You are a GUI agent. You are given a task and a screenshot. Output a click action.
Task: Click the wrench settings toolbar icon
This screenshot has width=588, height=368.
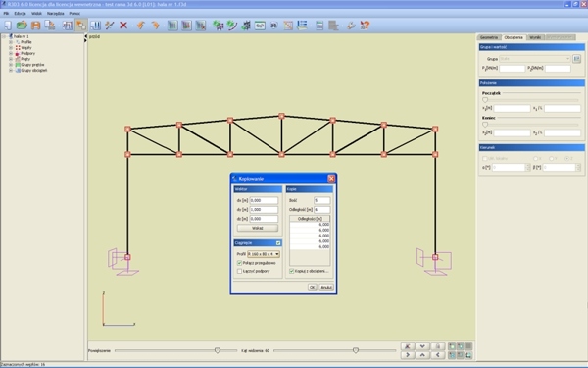click(x=351, y=26)
